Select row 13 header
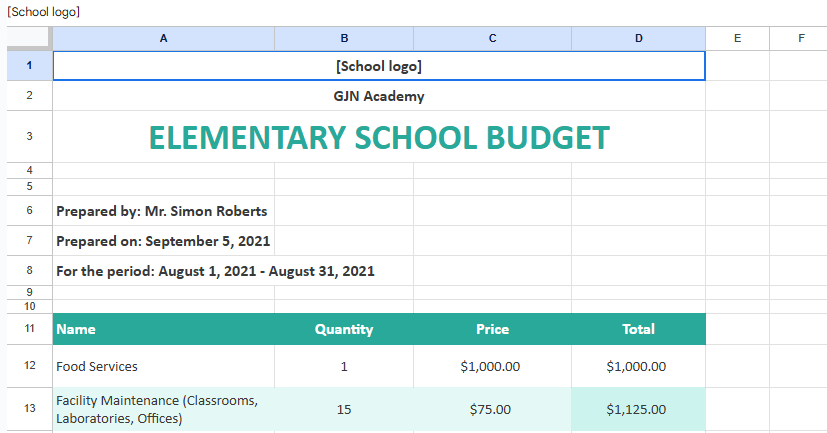827x433 pixels. (x=29, y=409)
